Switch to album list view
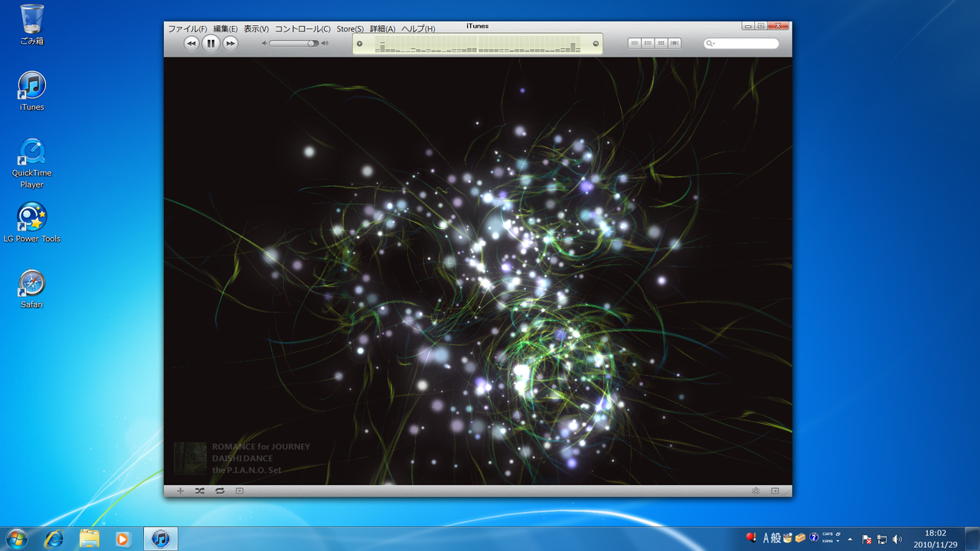The image size is (980, 551). [648, 44]
